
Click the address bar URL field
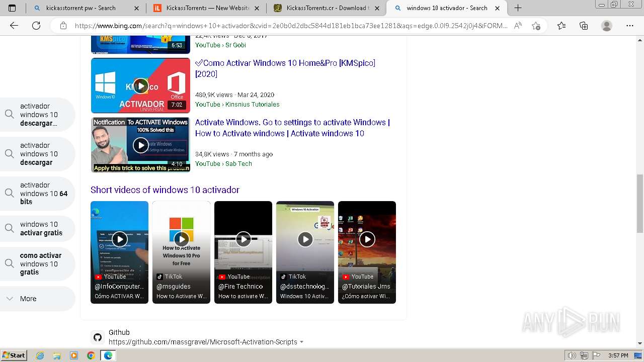tap(291, 26)
